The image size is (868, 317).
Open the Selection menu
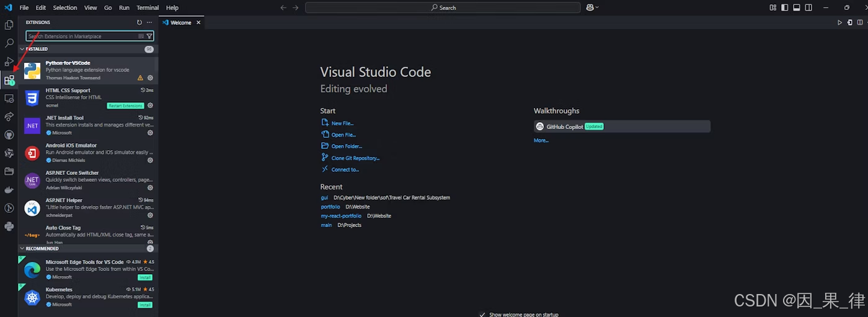tap(65, 7)
